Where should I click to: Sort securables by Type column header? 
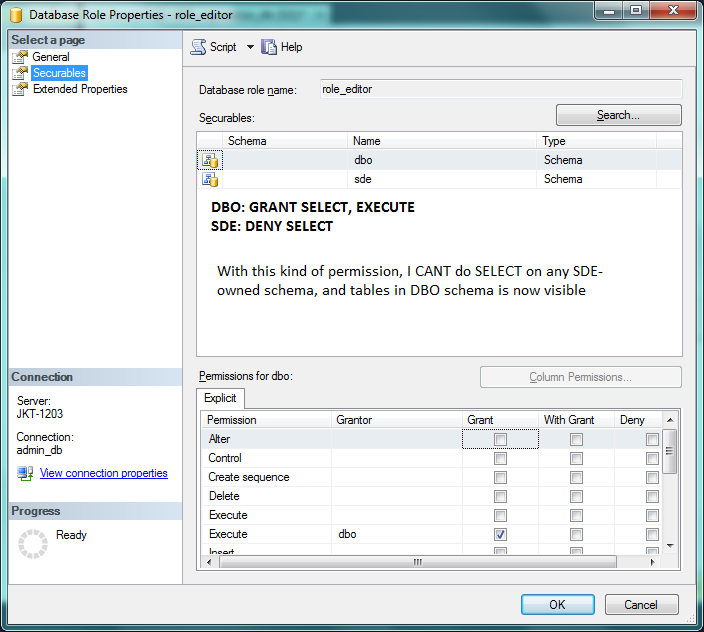point(596,141)
